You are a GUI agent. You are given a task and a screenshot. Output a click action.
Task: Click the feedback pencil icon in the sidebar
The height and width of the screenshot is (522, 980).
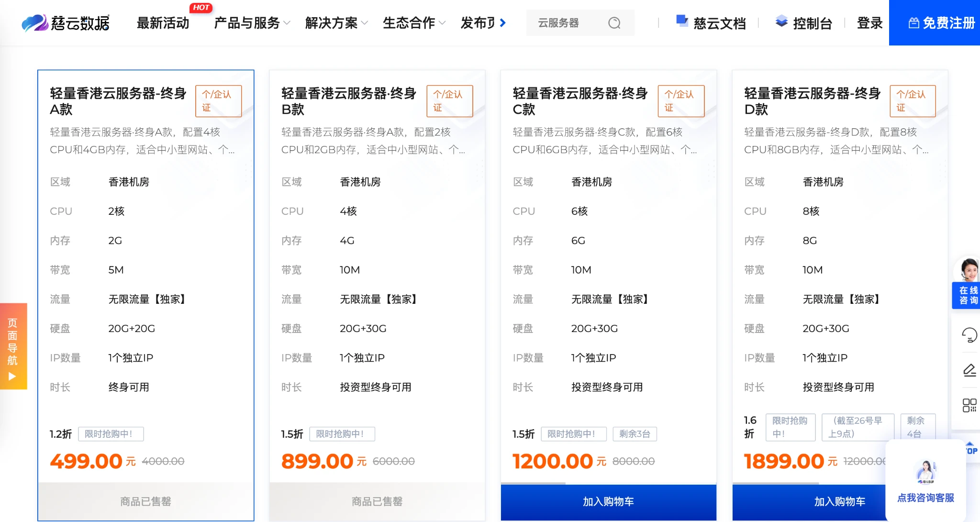point(969,370)
